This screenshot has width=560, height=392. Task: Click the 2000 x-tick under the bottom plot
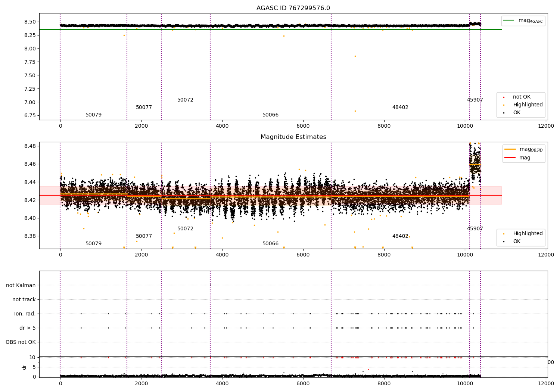[141, 383]
